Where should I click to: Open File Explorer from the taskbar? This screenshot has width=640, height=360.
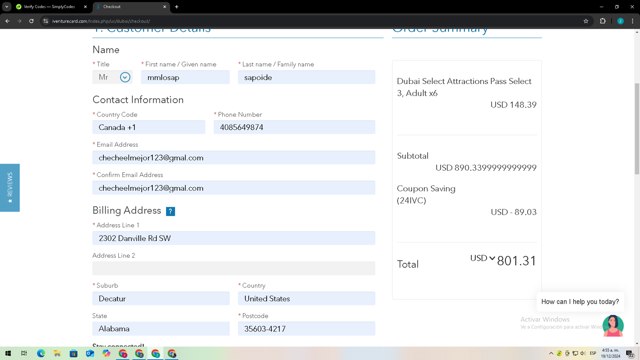[57, 353]
